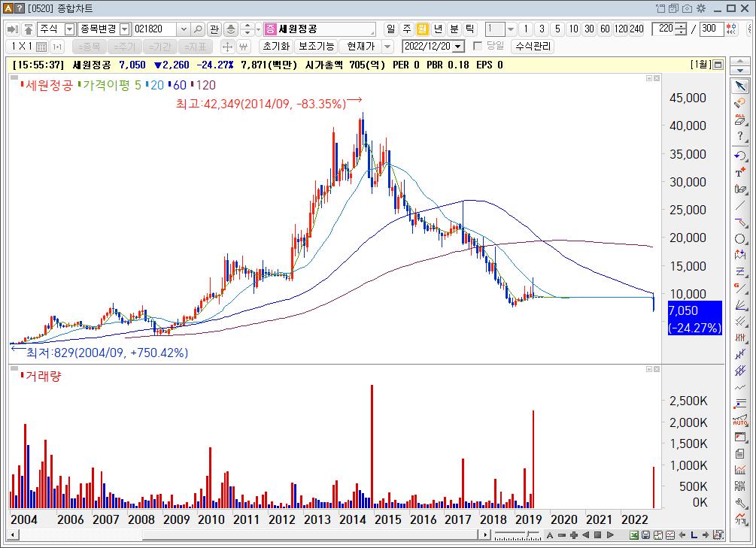Expand the stock code 021820 dropdown
The width and height of the screenshot is (756, 548).
pos(184,29)
